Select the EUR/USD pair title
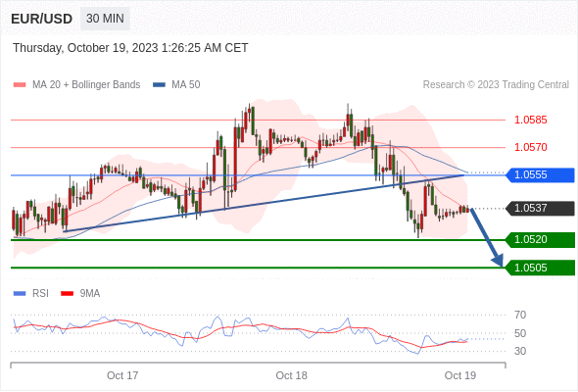Screen dimensions: 578x392 click(42, 19)
